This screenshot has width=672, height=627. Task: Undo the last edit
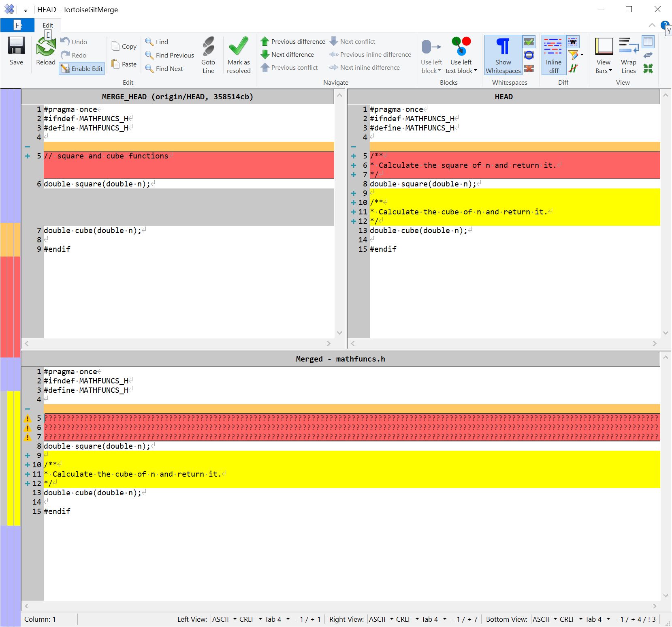(x=74, y=42)
